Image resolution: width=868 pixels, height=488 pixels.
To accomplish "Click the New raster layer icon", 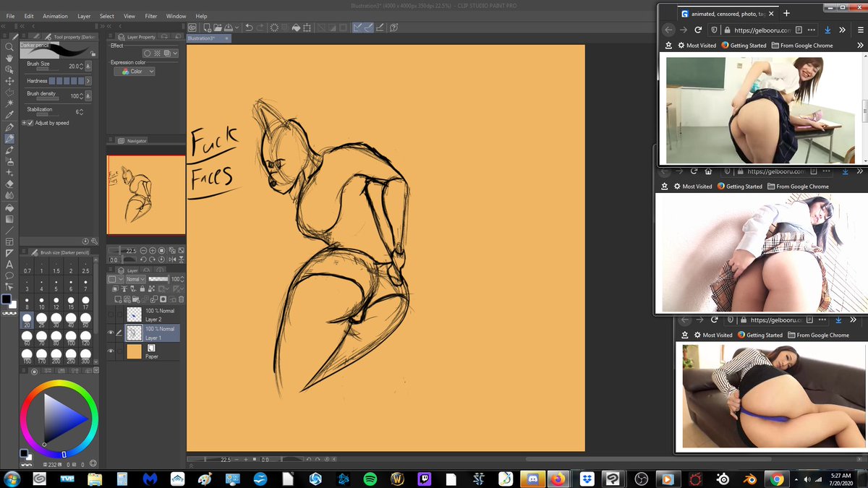I will click(x=118, y=299).
